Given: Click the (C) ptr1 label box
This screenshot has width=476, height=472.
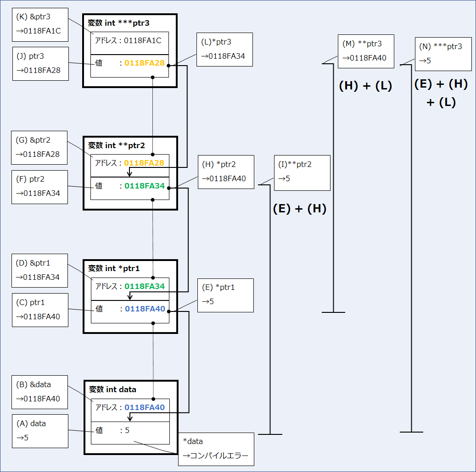Looking at the screenshot, I should 40,310.
